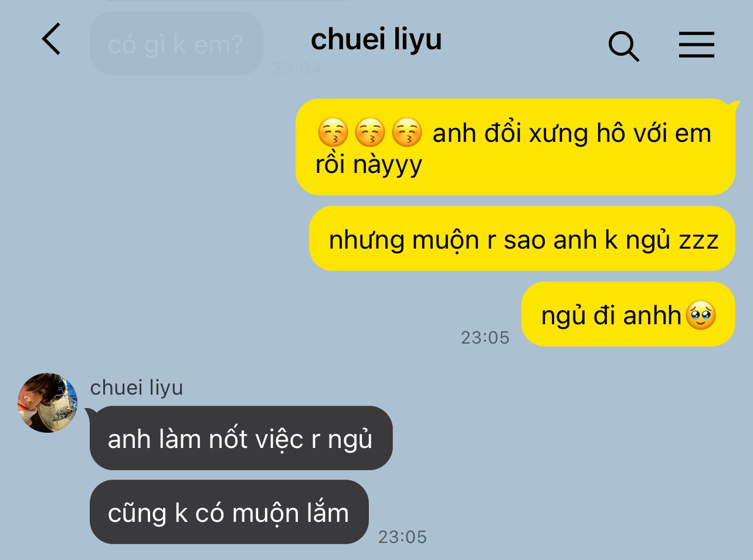Tap the faded 23:04 timestamp
Viewport: 753px width, 560px height.
pos(297,69)
